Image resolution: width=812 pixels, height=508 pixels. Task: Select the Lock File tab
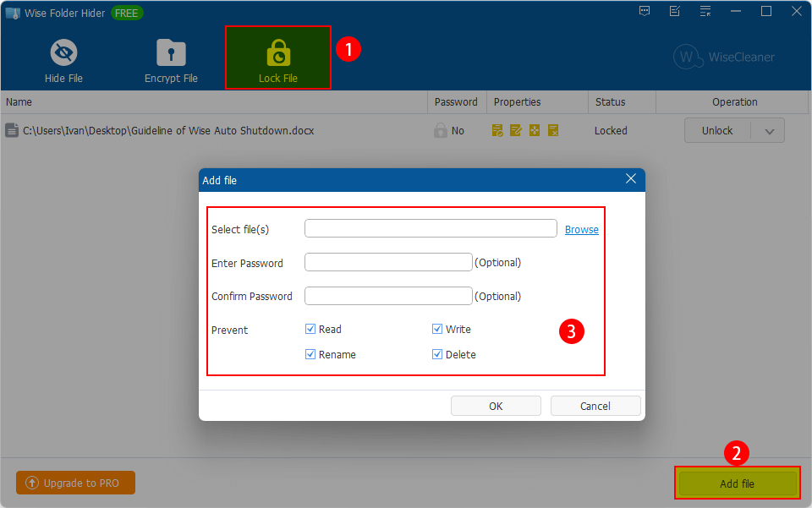pos(278,58)
